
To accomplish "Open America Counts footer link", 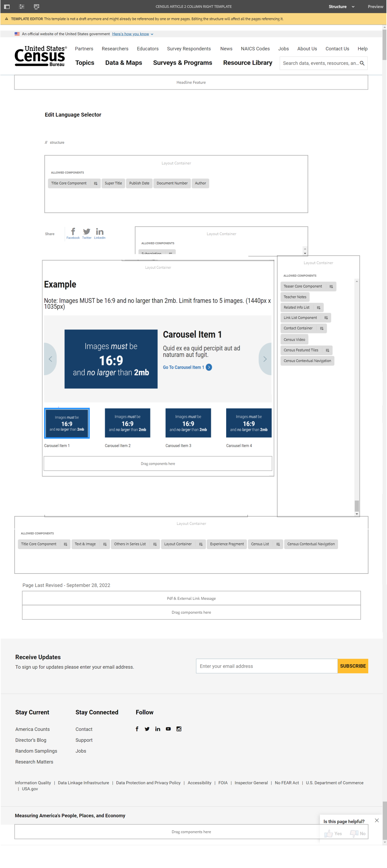I will click(x=32, y=729).
